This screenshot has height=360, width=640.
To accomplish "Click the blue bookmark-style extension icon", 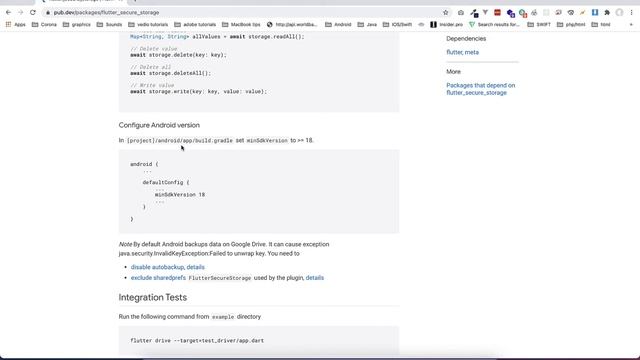I will [x=595, y=13].
